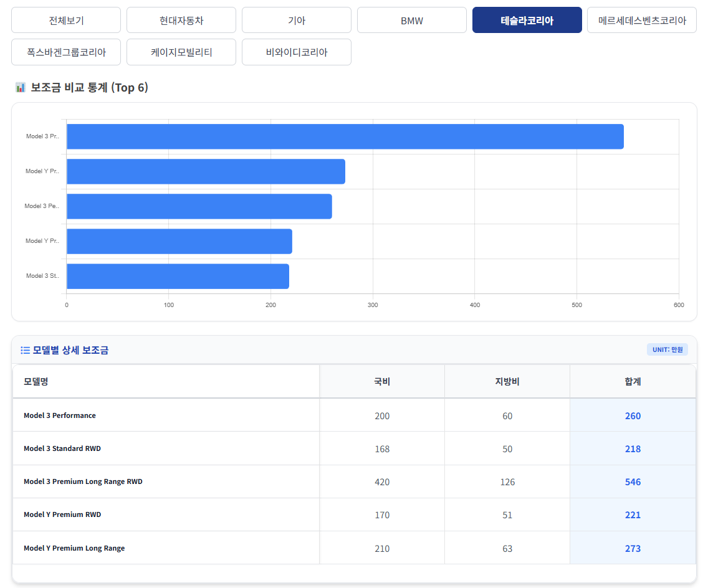
Task: Choose the BMW filter tab
Action: click(411, 21)
